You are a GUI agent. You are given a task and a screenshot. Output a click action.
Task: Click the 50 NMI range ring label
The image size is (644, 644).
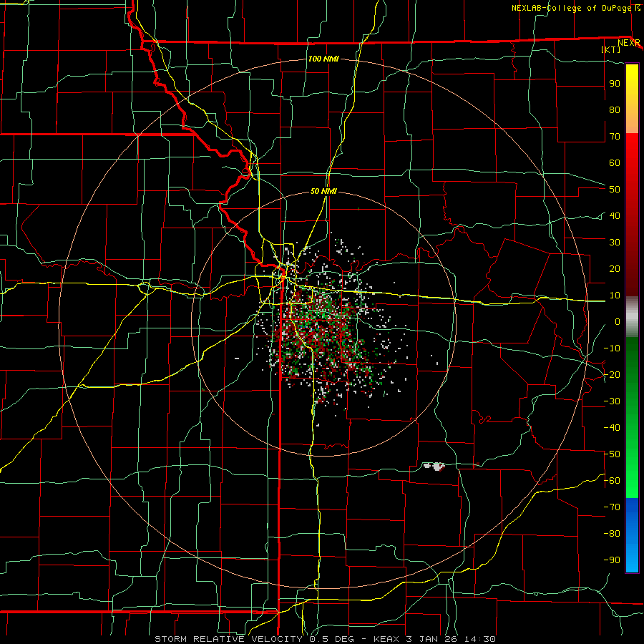(x=323, y=191)
